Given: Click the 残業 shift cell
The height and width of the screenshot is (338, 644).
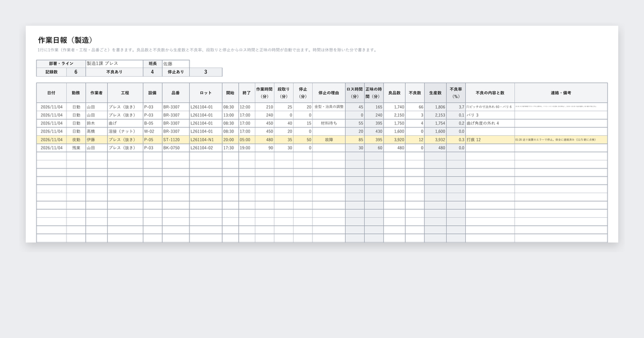Looking at the screenshot, I should [76, 148].
